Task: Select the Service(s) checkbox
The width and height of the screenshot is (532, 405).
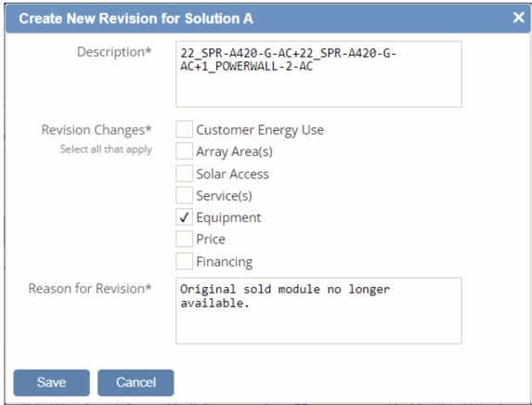Action: 184,195
